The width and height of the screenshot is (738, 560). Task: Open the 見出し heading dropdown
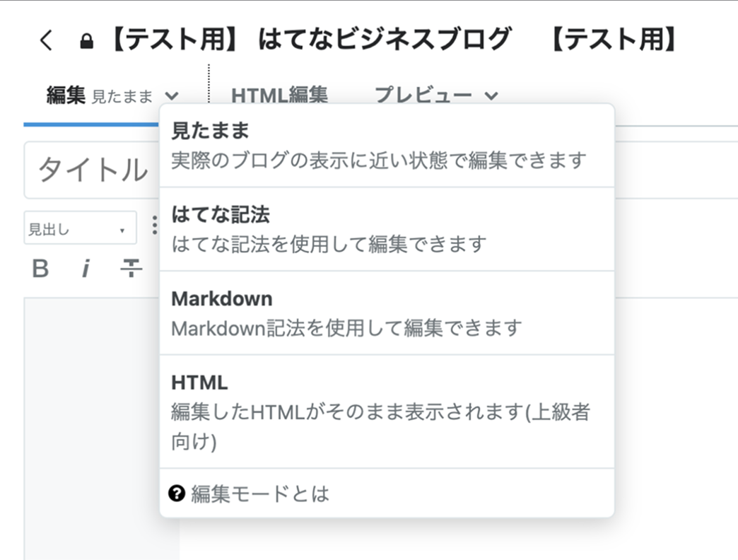[x=80, y=228]
